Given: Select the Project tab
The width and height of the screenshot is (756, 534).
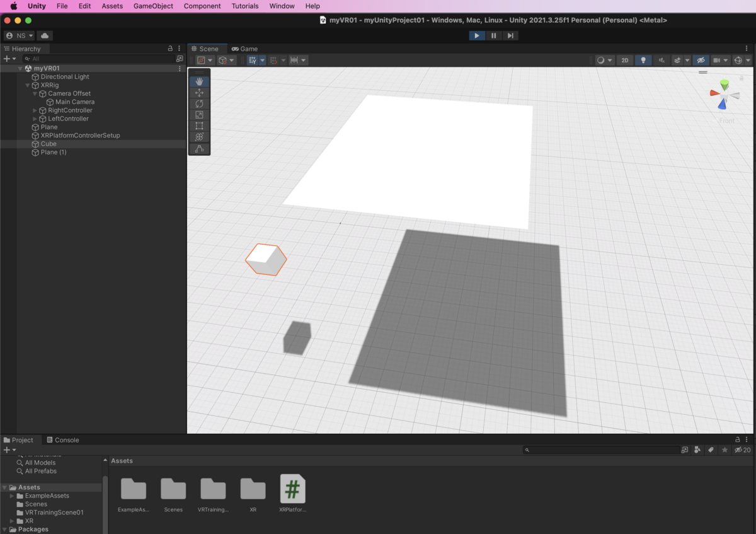Looking at the screenshot, I should (x=18, y=440).
